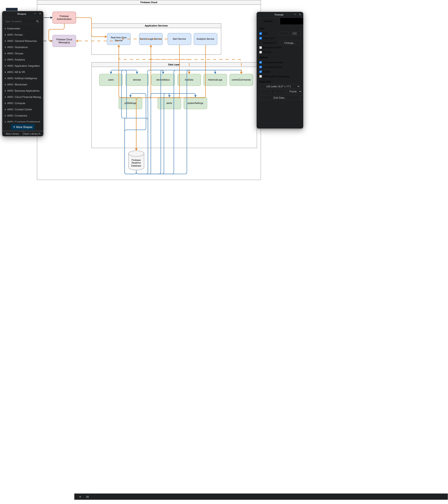The width and height of the screenshot is (448, 504).
Task: Expand AWS / Business Applications library
Action: [23, 91]
